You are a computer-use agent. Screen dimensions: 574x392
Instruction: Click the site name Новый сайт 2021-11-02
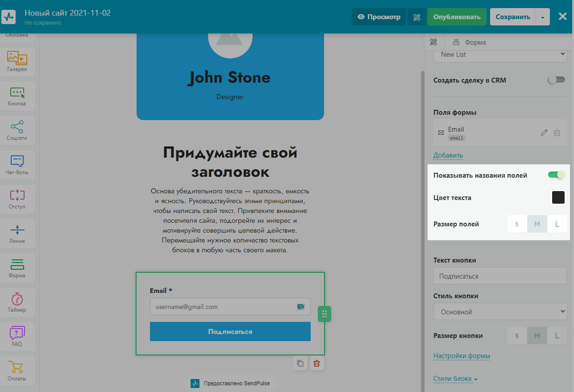pos(67,13)
